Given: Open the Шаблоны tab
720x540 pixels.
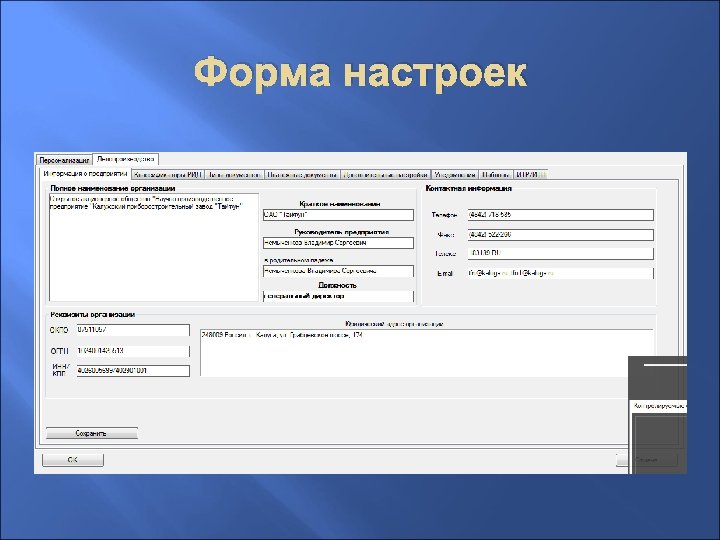Looking at the screenshot, I should [x=495, y=174].
